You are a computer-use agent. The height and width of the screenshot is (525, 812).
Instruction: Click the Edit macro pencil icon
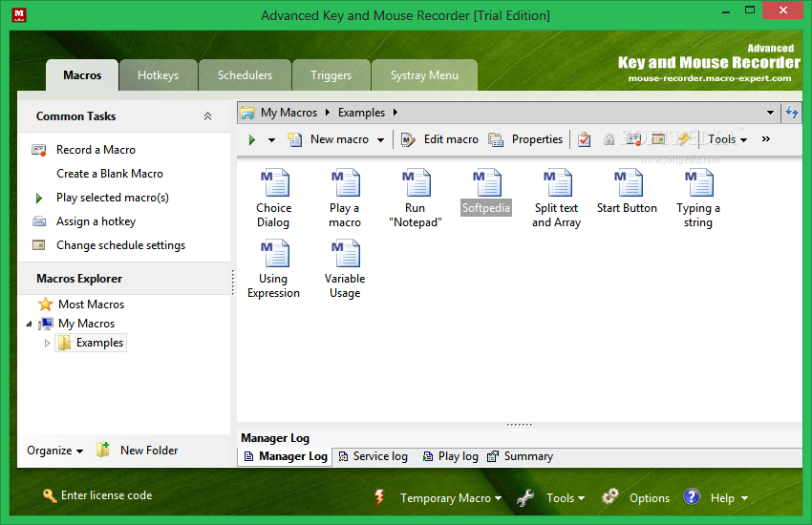pyautogui.click(x=408, y=139)
